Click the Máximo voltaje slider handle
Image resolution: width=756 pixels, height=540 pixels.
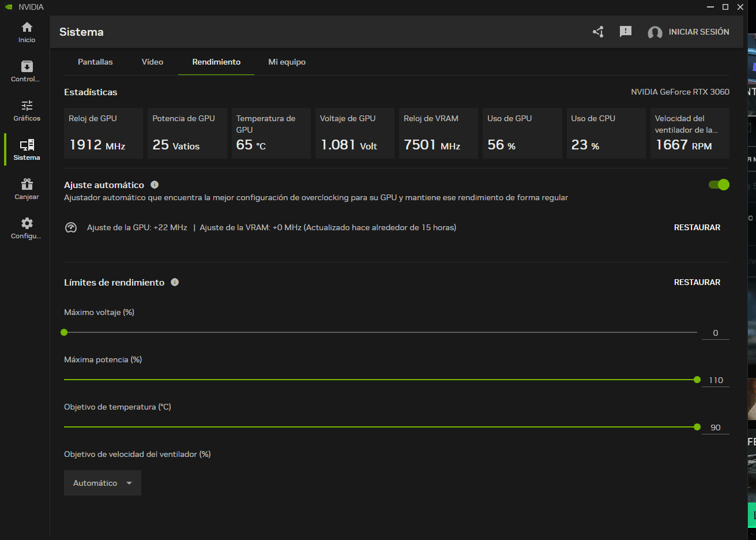[64, 332]
